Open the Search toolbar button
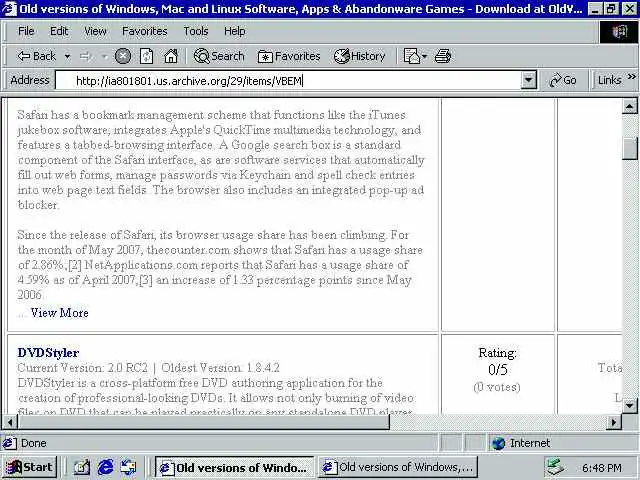Screen dimensions: 640x480 (x=219, y=56)
